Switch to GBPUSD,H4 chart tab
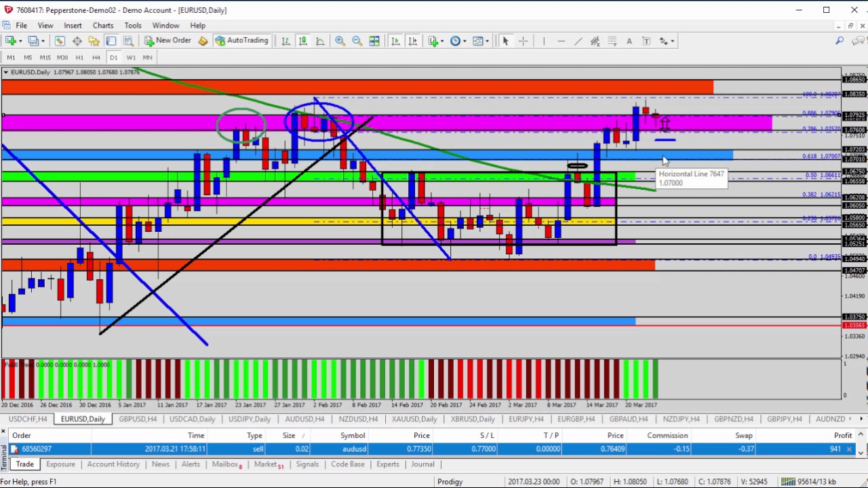 tap(138, 419)
